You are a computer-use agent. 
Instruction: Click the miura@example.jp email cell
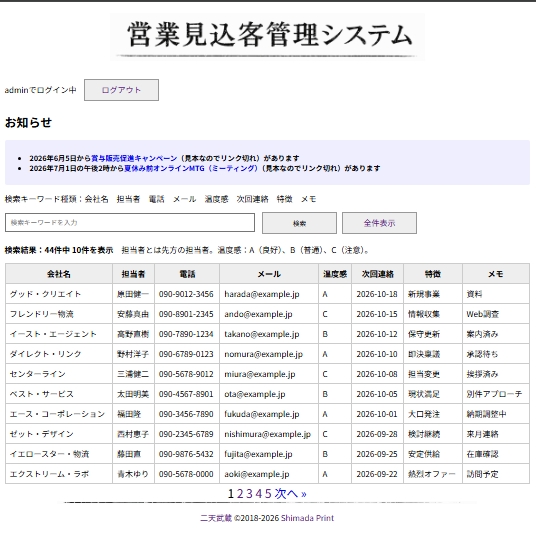[269, 374]
